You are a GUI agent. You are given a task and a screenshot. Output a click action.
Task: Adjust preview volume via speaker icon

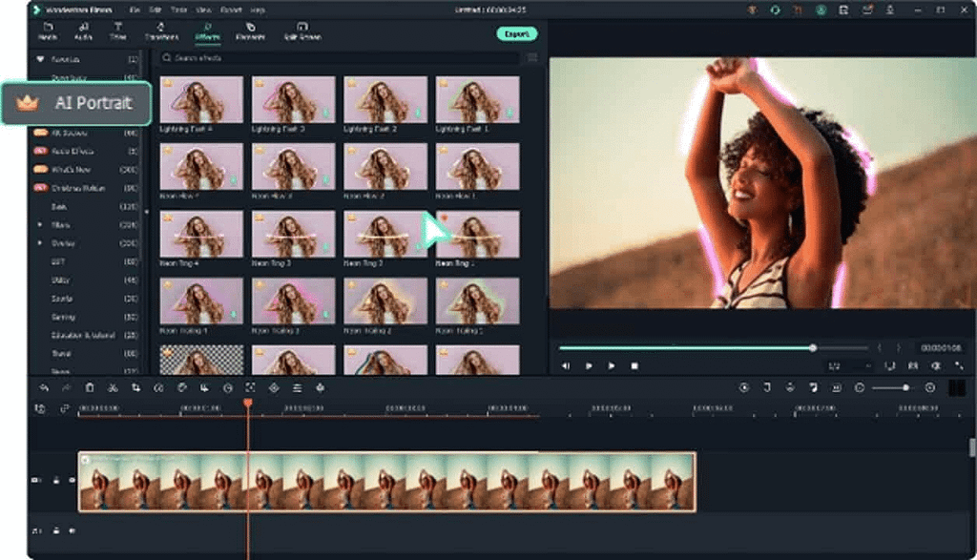pyautogui.click(x=936, y=366)
